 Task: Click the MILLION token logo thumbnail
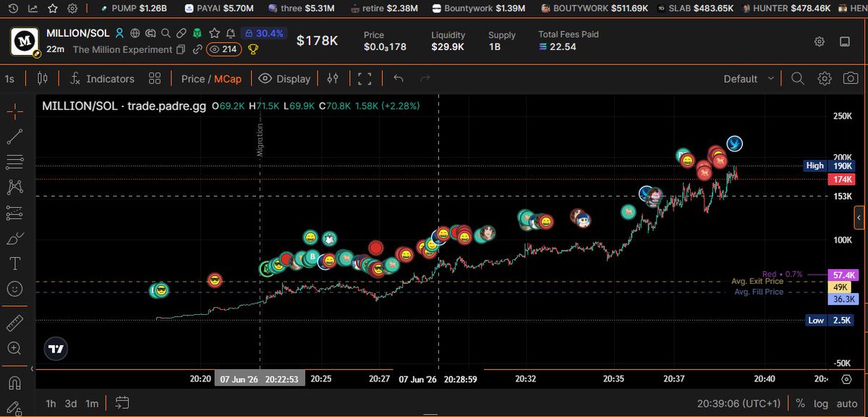[x=25, y=41]
